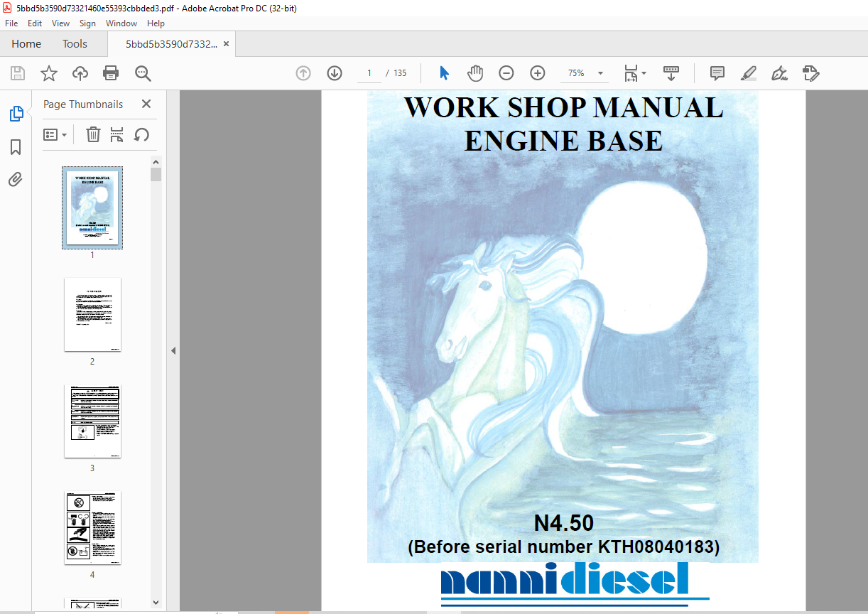This screenshot has height=614, width=868.
Task: Click the insert page break thumbnails icon
Action: [117, 134]
